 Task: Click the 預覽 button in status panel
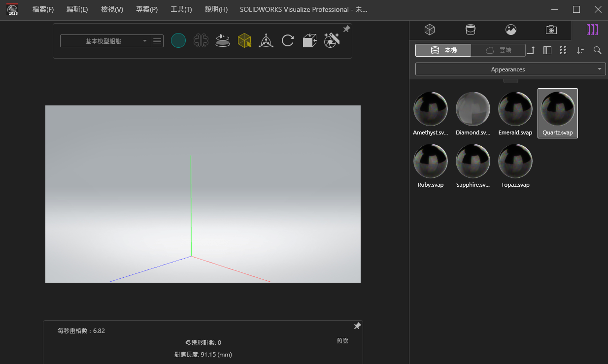click(x=342, y=341)
